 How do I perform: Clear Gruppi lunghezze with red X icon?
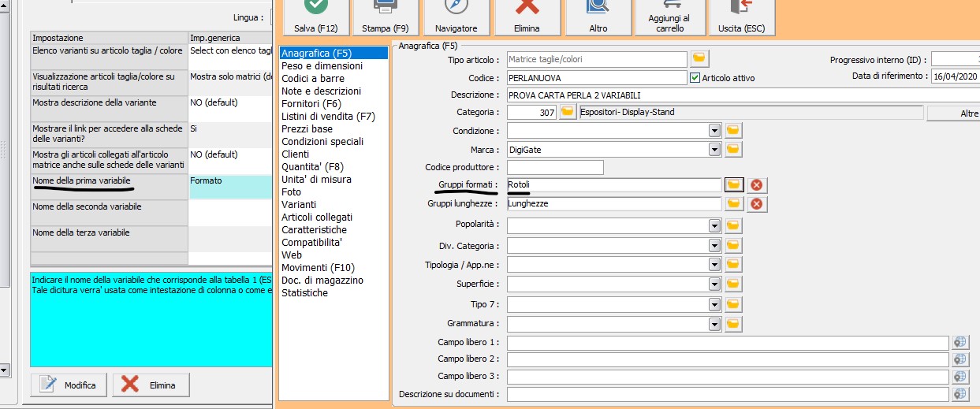(x=757, y=203)
